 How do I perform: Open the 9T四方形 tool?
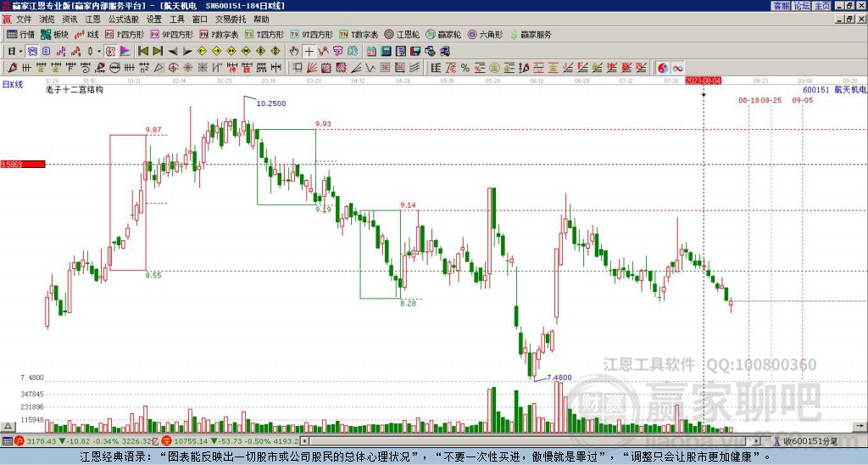click(x=312, y=34)
